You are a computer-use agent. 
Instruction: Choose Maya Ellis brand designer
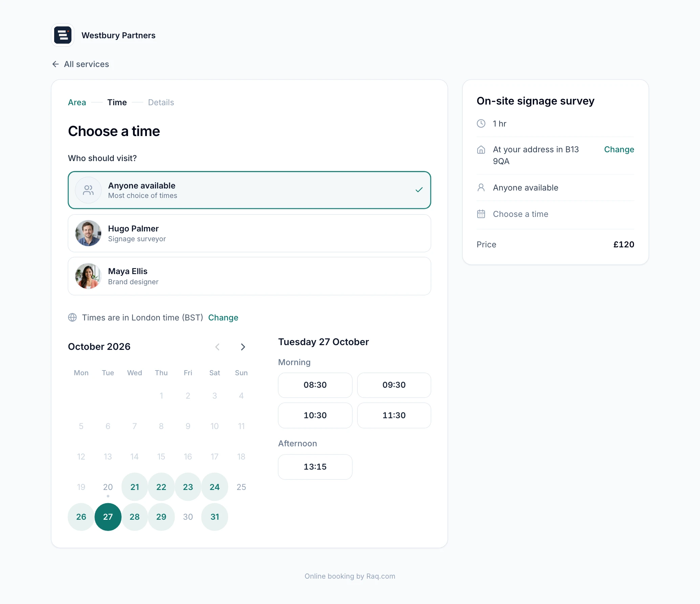coord(249,276)
